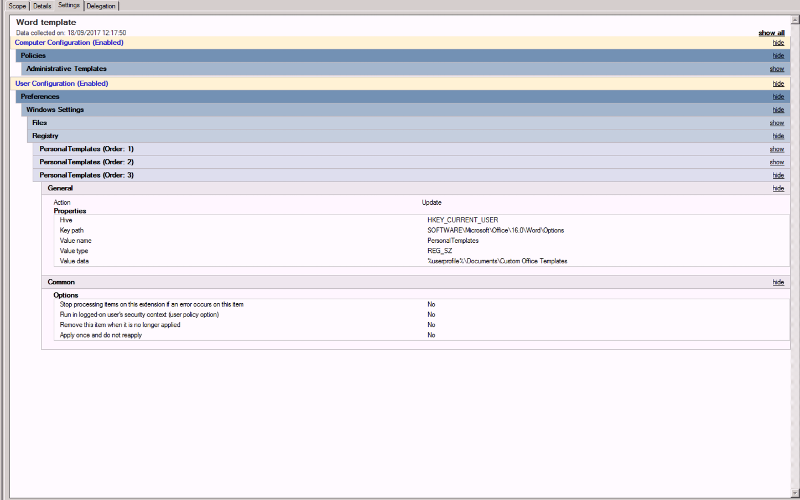The image size is (800, 500).
Task: Click the Word template report title
Action: [x=46, y=22]
